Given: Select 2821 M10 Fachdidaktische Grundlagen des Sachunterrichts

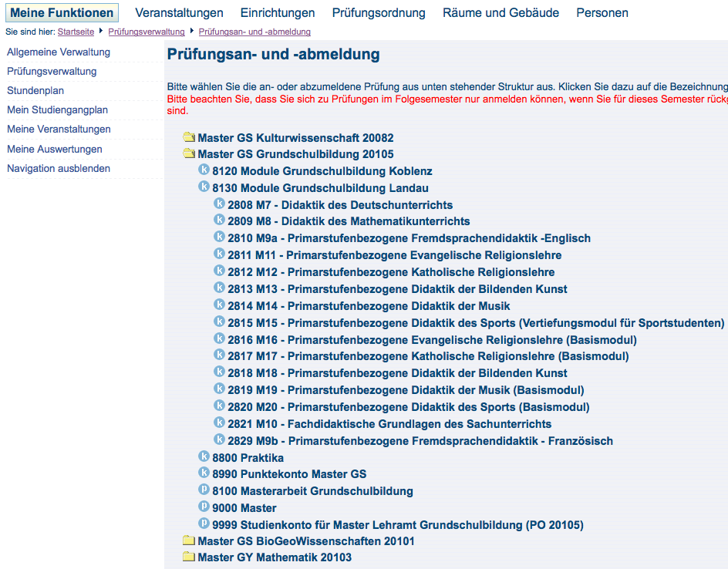Looking at the screenshot, I should [x=389, y=424].
